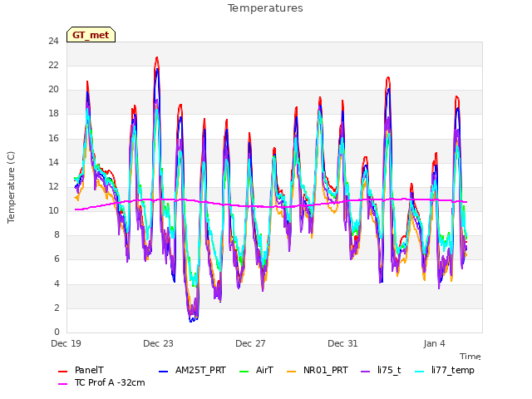Click the 16 y-axis tick label
Viewport: 532px width, 399px height.
(x=53, y=139)
